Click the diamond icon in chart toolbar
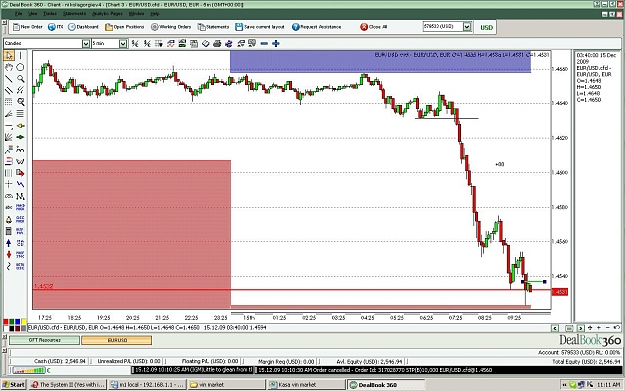Viewport: 625px width, 391px height. click(205, 43)
